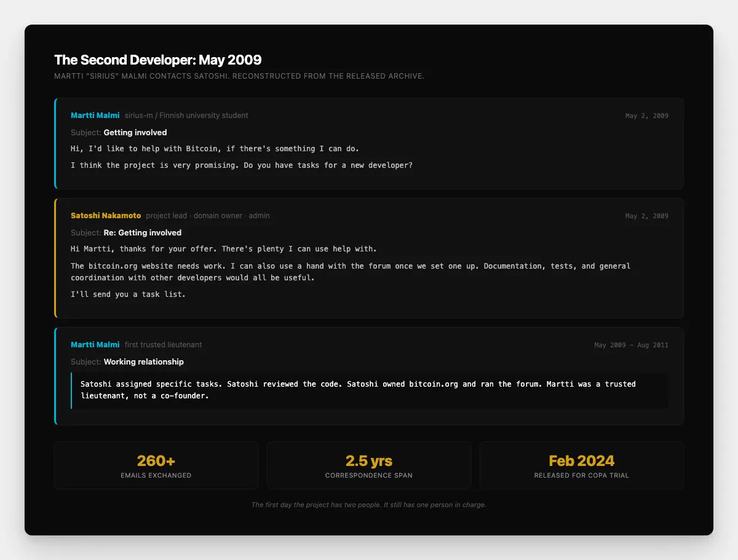The width and height of the screenshot is (738, 560).
Task: Click line 'I think the project is very promising'
Action: click(x=242, y=165)
